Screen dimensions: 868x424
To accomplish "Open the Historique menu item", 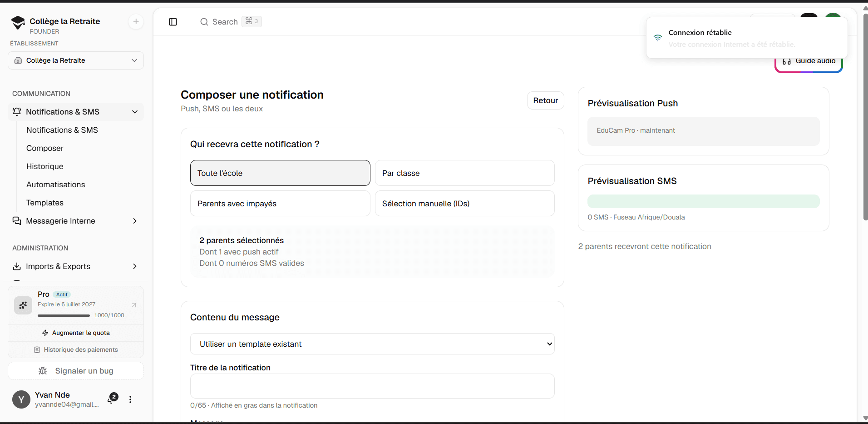I will 45,166.
